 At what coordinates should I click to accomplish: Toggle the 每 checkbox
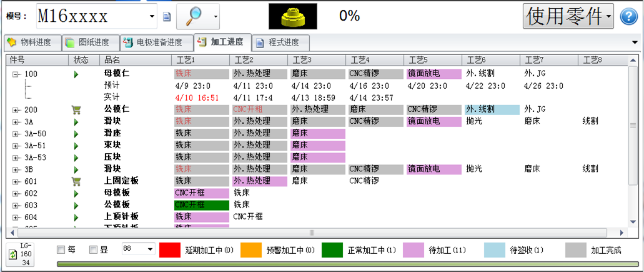[x=61, y=250]
